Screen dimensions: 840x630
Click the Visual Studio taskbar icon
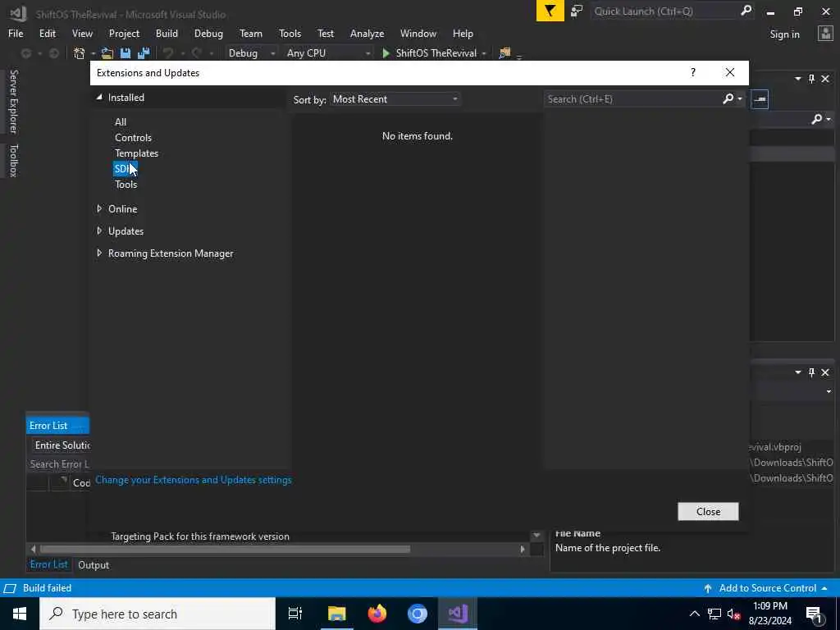point(458,614)
